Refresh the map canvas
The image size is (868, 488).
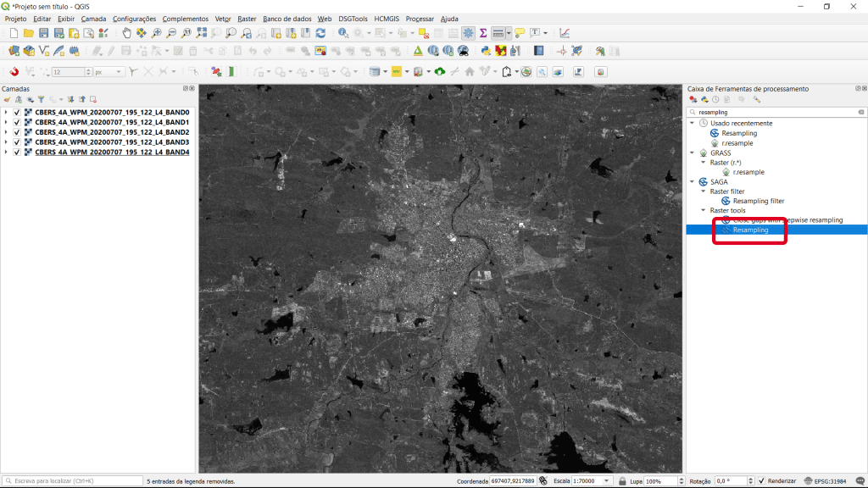pyautogui.click(x=320, y=33)
